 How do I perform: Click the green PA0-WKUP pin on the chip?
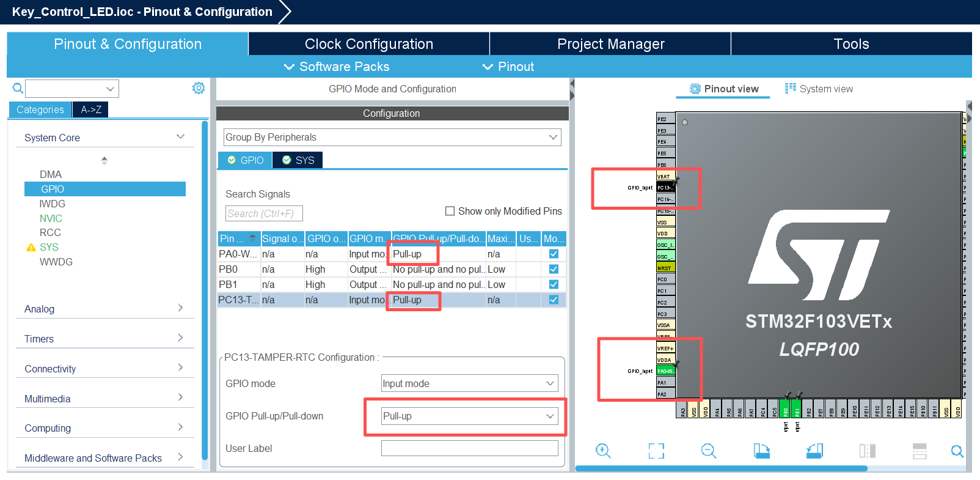click(x=665, y=371)
